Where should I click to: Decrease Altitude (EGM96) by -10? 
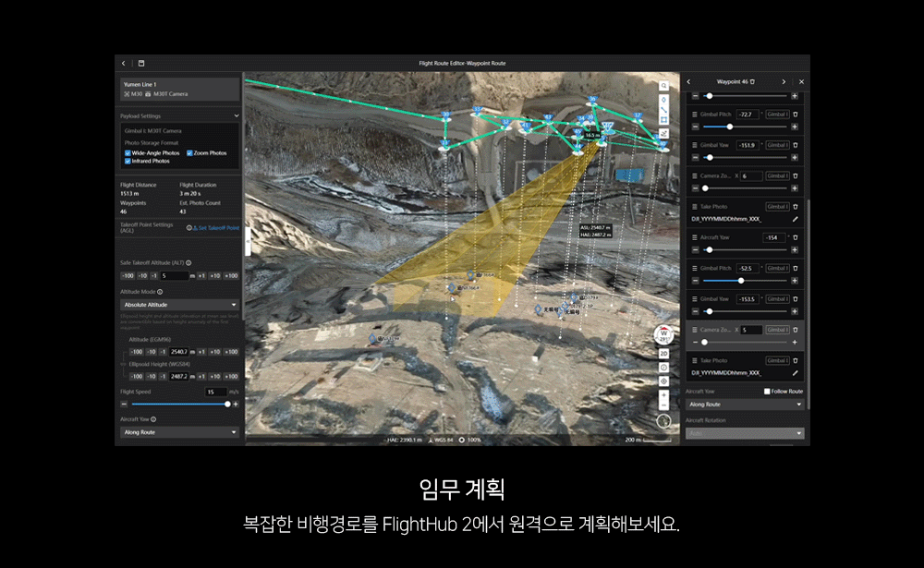click(x=152, y=352)
